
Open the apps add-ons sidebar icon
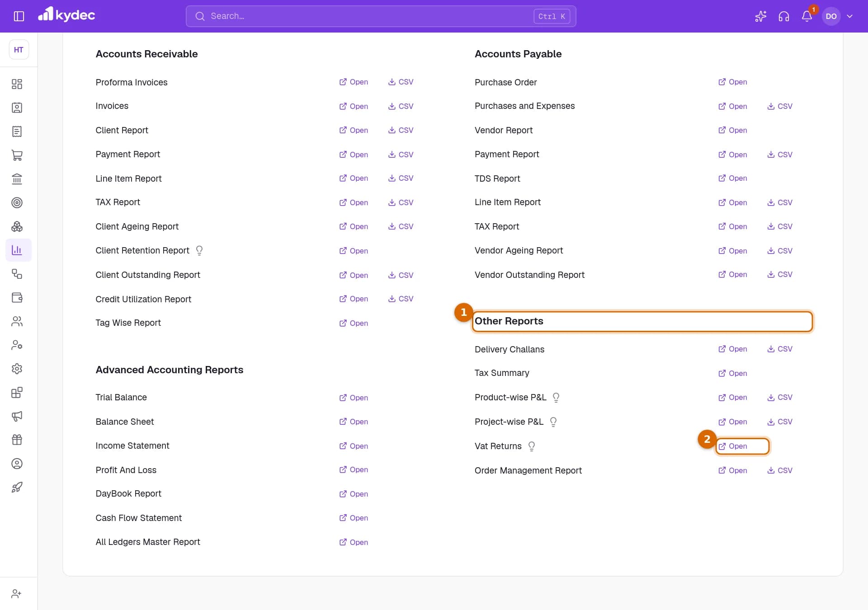(x=17, y=392)
